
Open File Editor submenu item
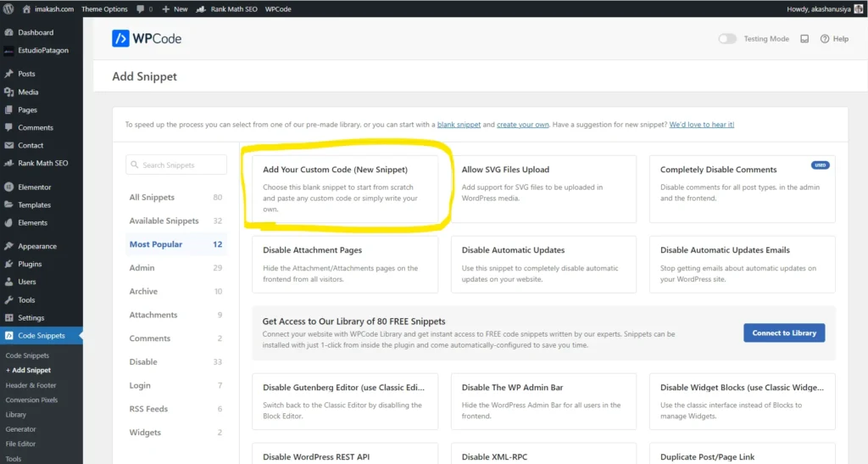[20, 444]
